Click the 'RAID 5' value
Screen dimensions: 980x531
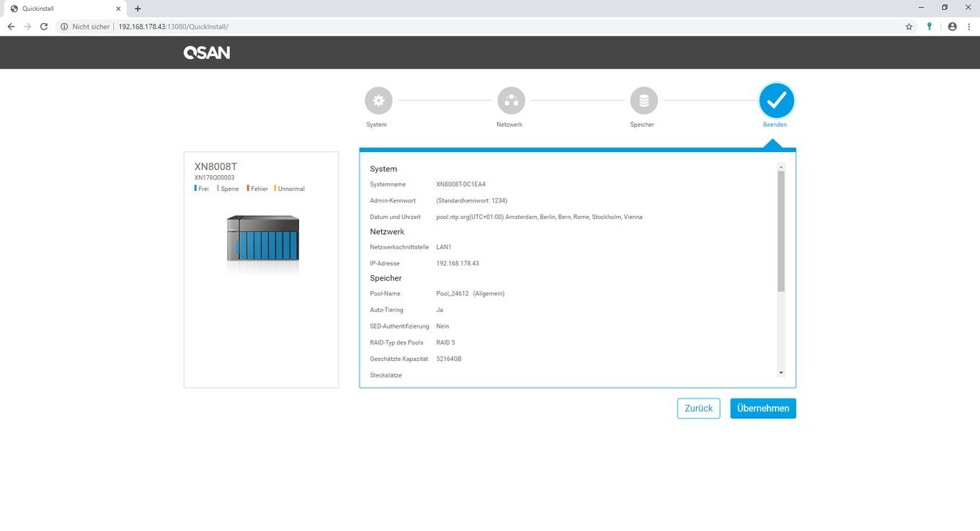[445, 342]
